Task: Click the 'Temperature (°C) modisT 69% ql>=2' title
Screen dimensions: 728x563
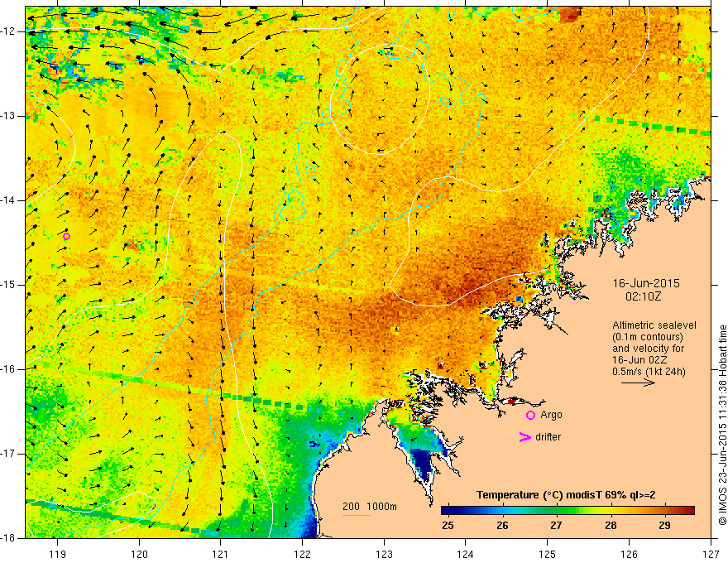Action: click(566, 495)
